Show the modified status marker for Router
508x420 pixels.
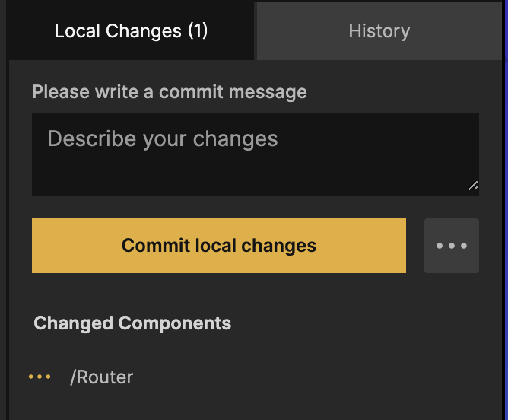(x=40, y=377)
